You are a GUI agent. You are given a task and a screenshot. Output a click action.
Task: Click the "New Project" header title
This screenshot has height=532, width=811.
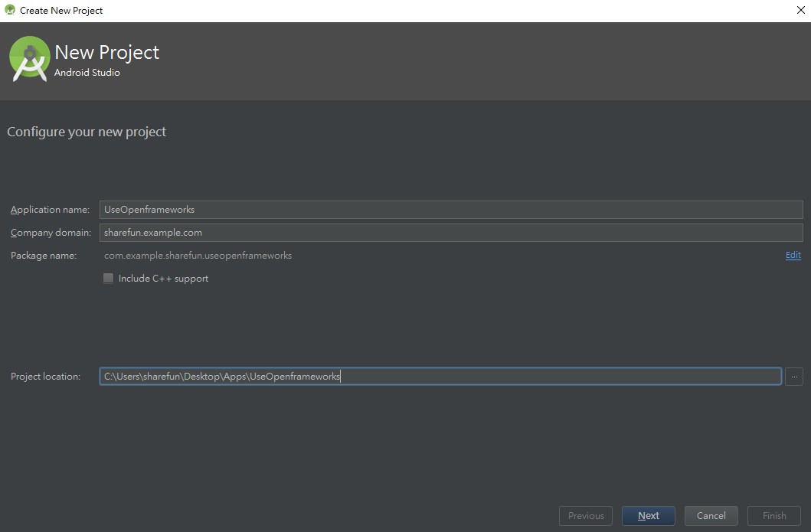pyautogui.click(x=106, y=52)
